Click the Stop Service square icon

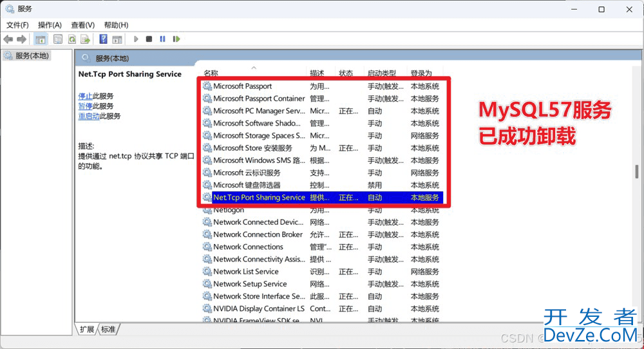pyautogui.click(x=149, y=39)
